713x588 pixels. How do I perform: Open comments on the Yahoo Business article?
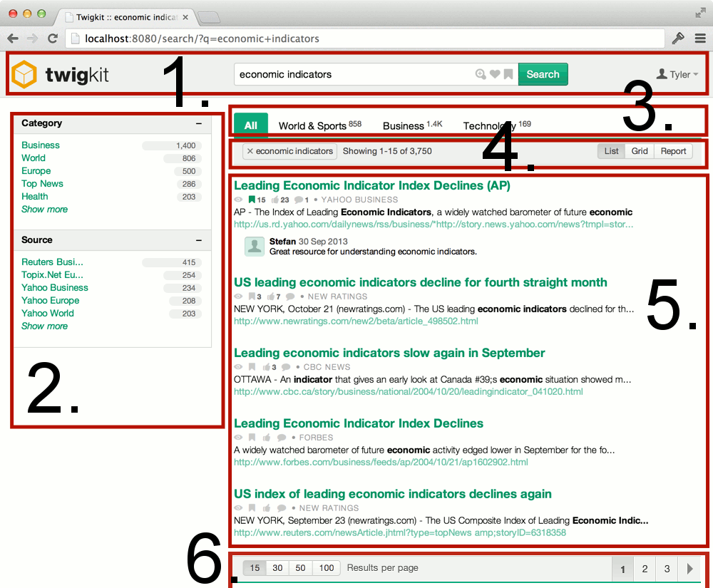coord(299,200)
